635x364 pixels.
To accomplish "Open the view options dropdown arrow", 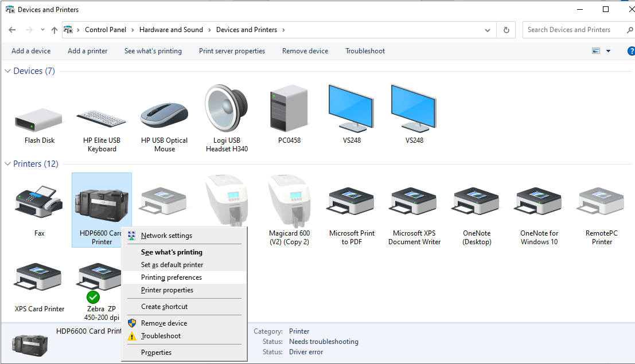I will (608, 51).
